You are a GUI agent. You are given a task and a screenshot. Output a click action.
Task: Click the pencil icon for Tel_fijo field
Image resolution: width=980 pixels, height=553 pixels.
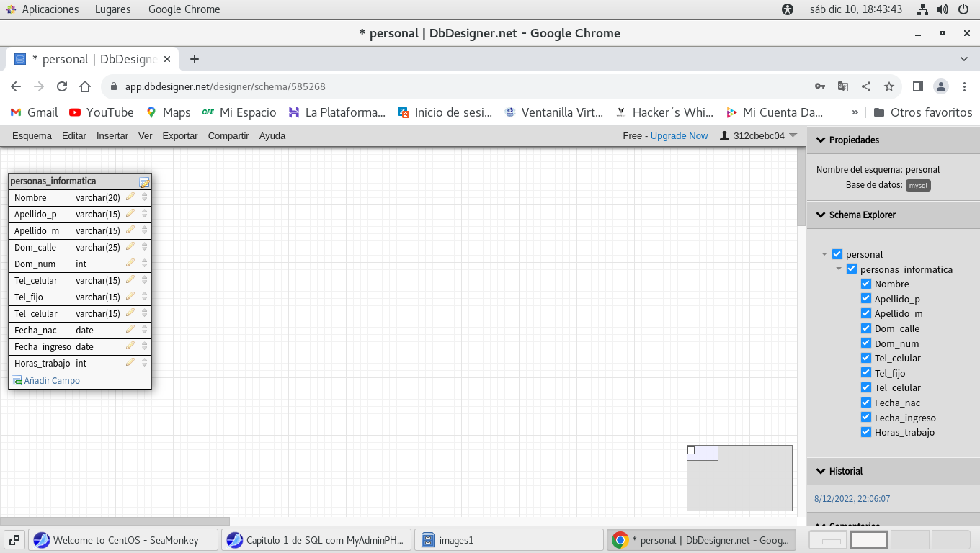pyautogui.click(x=130, y=297)
